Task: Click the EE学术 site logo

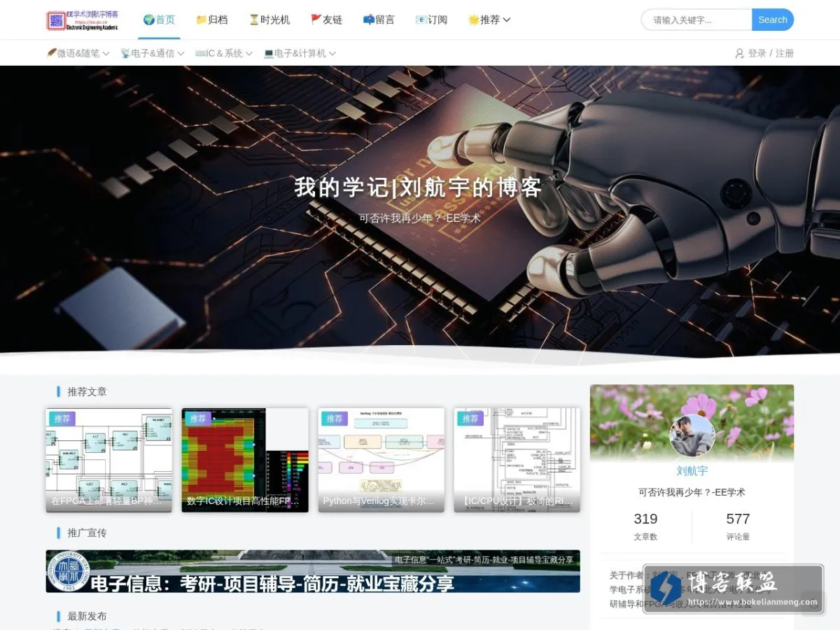Action: pos(83,20)
